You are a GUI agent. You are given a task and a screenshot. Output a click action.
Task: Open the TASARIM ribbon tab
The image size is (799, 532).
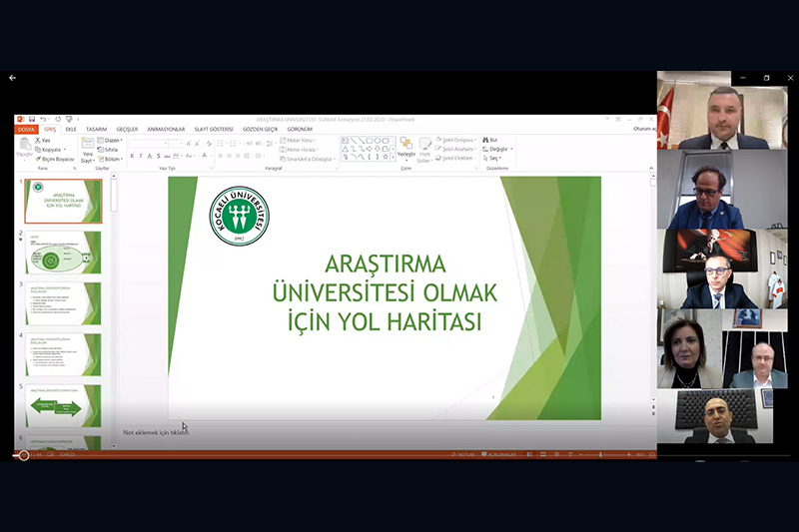pyautogui.click(x=96, y=129)
